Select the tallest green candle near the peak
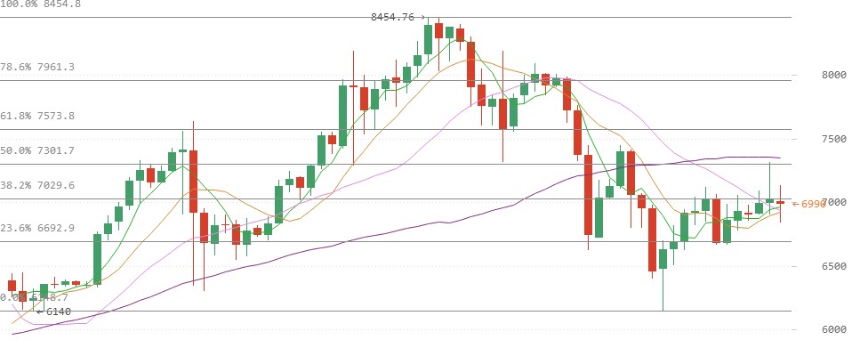 click(x=428, y=39)
